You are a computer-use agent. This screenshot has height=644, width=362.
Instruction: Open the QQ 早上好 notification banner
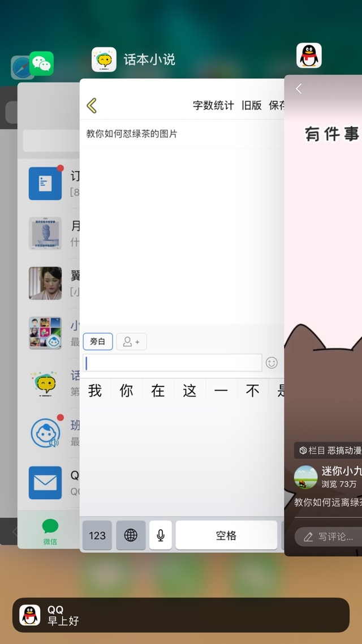(x=181, y=615)
